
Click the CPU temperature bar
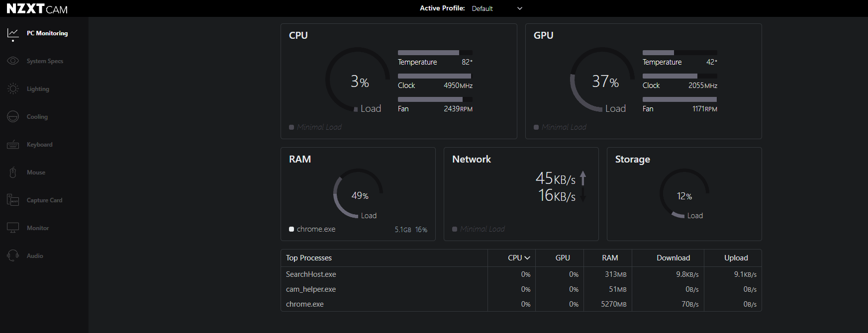coord(435,53)
